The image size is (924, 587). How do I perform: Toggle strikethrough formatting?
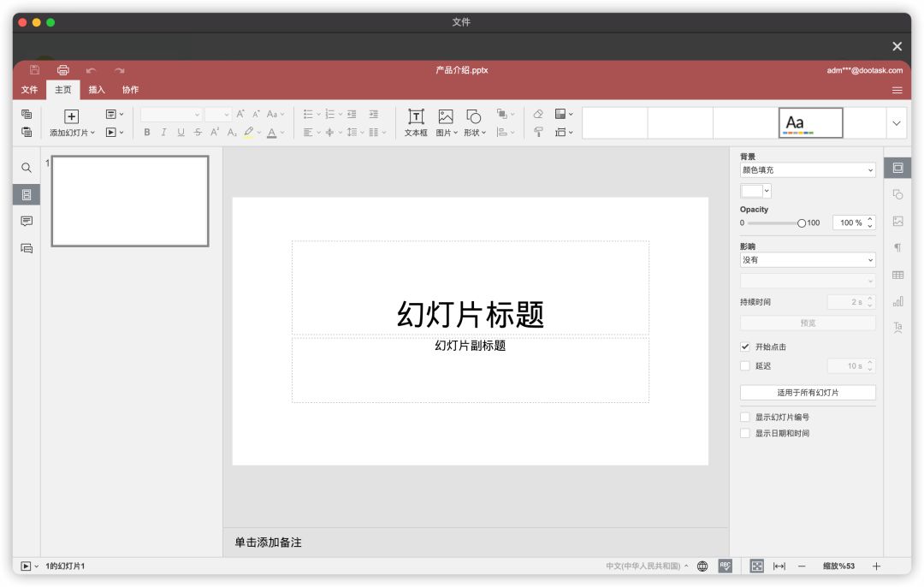click(x=198, y=133)
